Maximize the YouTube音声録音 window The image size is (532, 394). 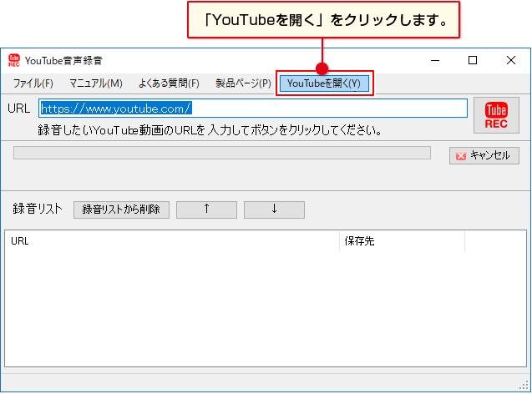point(473,60)
